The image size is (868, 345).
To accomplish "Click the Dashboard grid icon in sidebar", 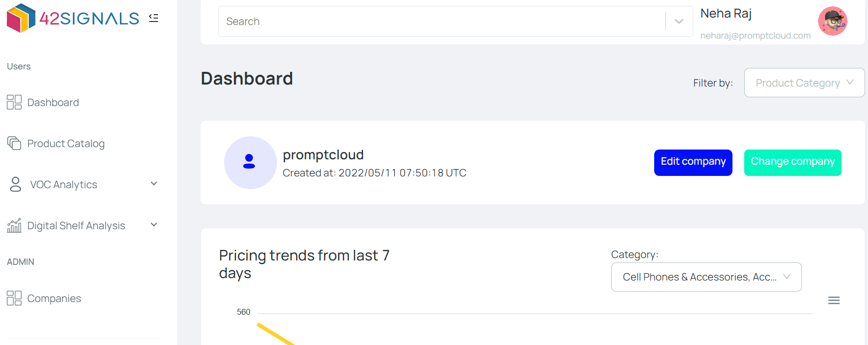I will tap(14, 102).
